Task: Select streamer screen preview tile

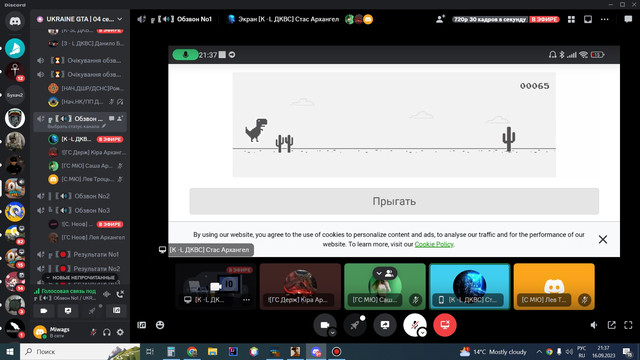Action: click(216, 287)
